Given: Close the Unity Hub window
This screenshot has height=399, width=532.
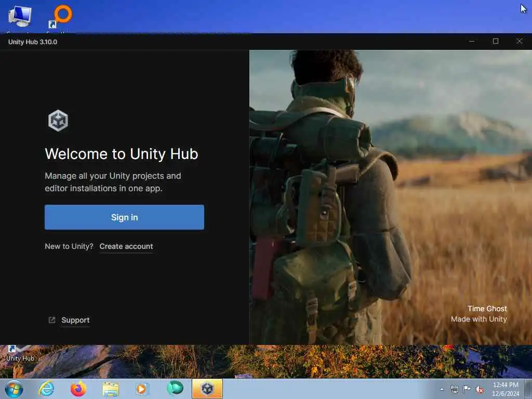Looking at the screenshot, I should [x=520, y=42].
